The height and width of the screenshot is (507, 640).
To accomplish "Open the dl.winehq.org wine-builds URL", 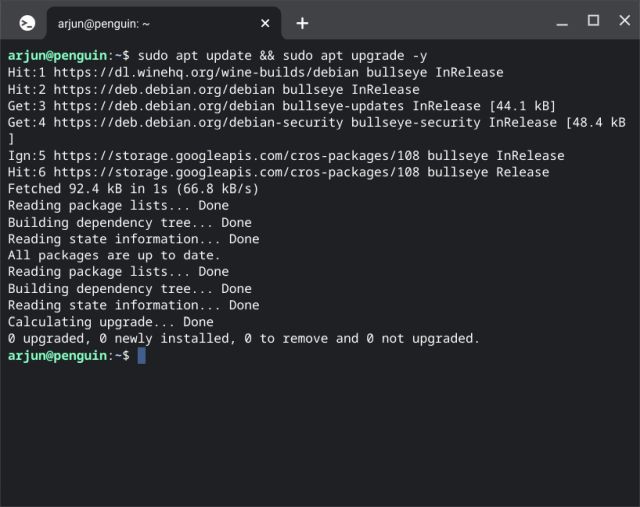I will pos(205,73).
